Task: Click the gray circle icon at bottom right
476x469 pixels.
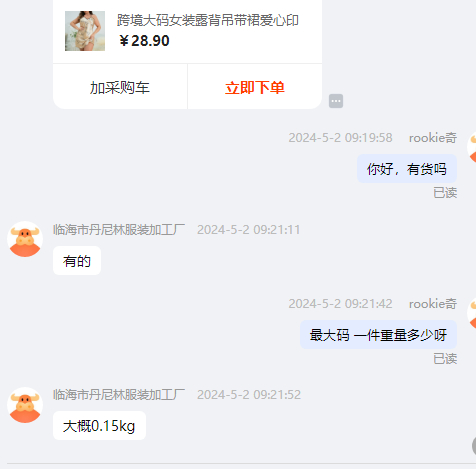Action: click(474, 446)
